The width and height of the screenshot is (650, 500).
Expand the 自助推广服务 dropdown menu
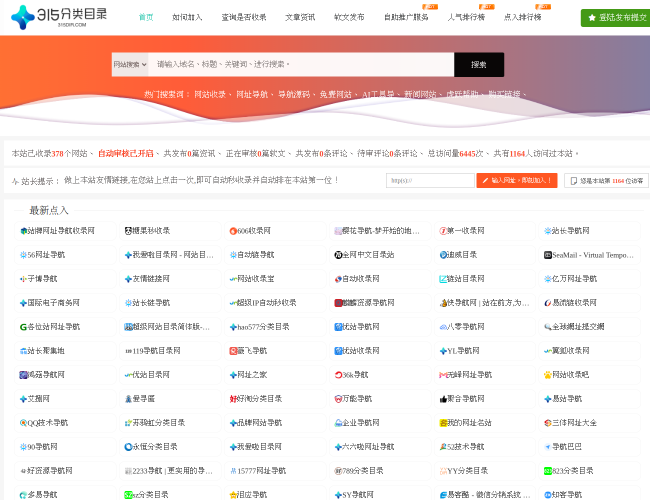tap(407, 17)
